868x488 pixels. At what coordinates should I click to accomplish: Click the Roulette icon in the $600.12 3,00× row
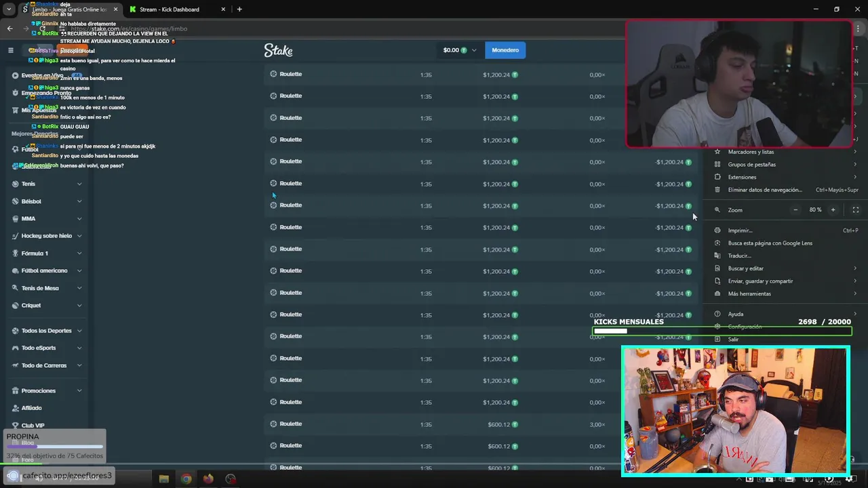[273, 424]
